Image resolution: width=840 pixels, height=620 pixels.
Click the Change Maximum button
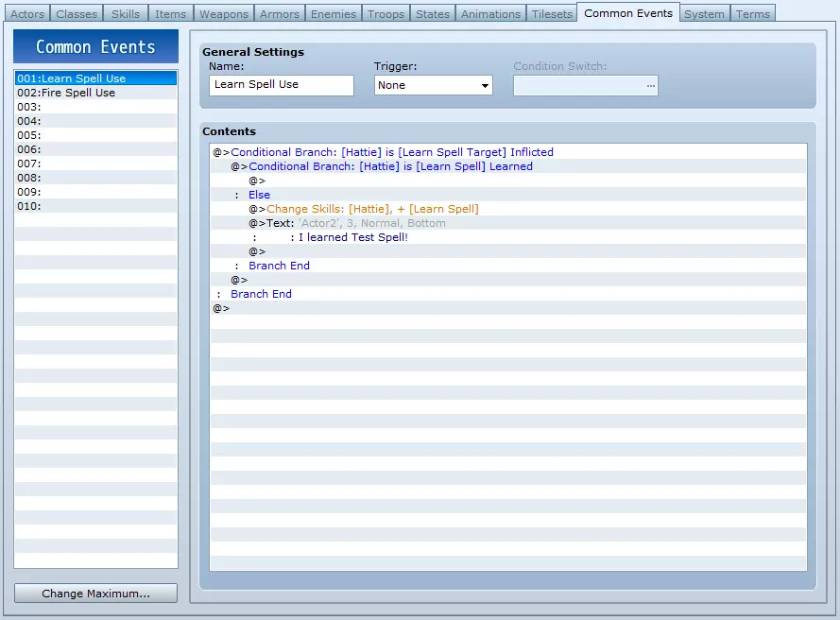click(x=95, y=594)
